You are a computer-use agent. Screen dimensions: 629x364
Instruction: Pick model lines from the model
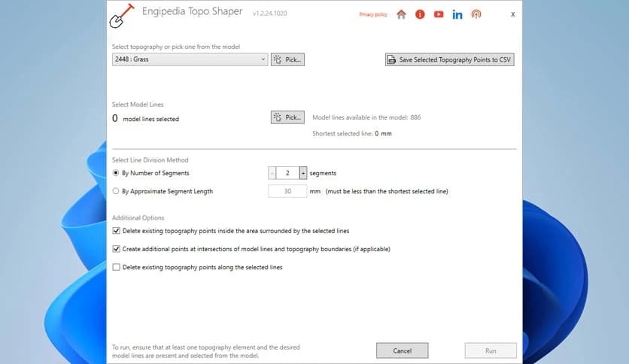coord(287,117)
